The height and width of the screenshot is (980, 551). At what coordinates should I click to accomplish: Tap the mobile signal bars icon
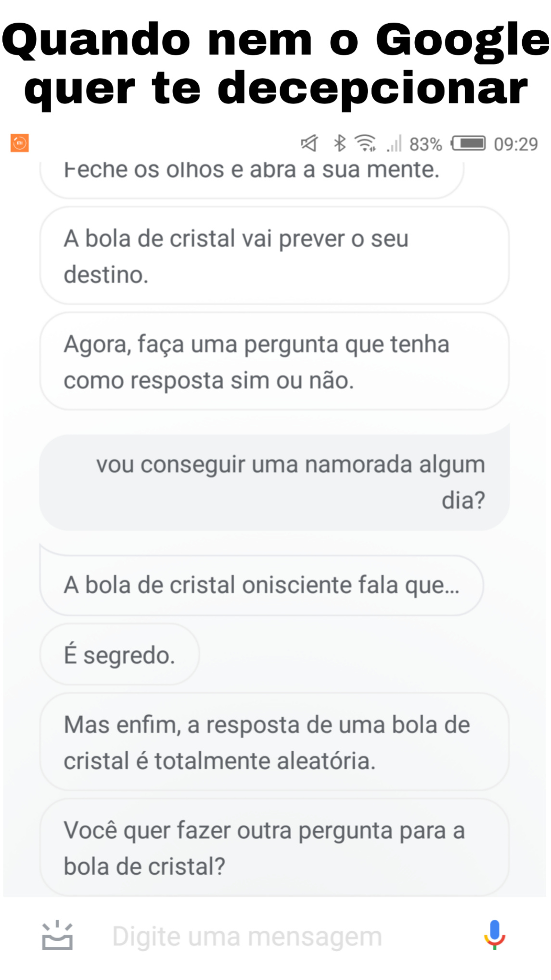pos(395,143)
